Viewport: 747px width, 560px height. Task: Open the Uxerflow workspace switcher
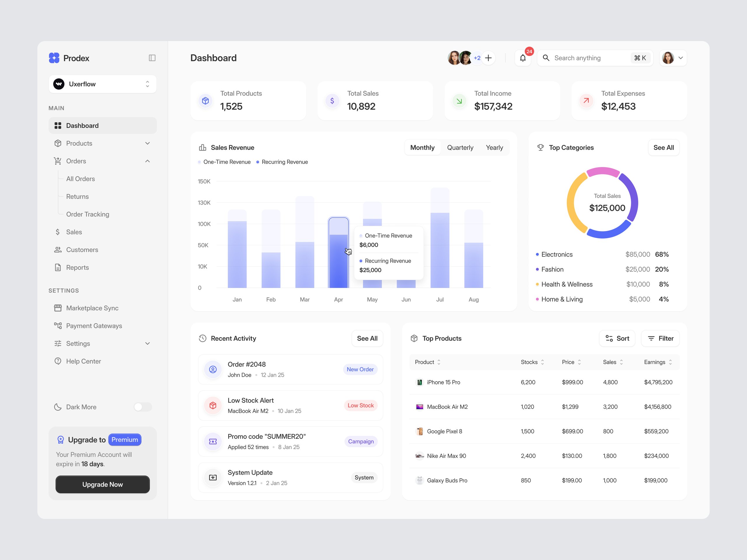[x=102, y=84]
